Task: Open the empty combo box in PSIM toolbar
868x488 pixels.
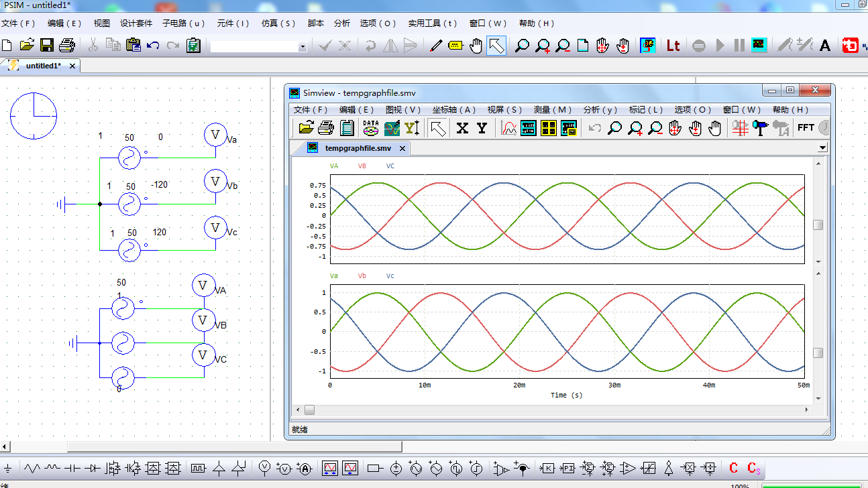Action: (x=259, y=46)
